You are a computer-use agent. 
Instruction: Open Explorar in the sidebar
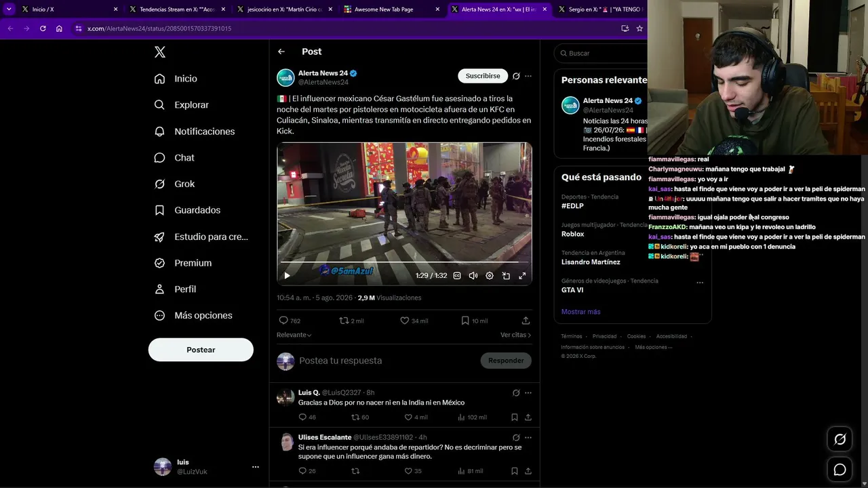coord(182,105)
